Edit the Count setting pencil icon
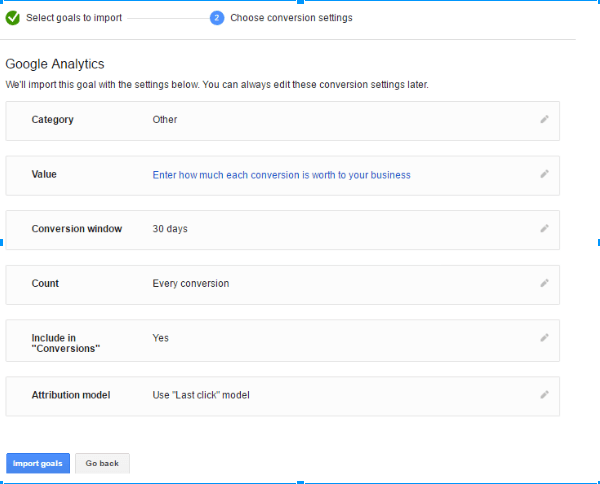 544,283
